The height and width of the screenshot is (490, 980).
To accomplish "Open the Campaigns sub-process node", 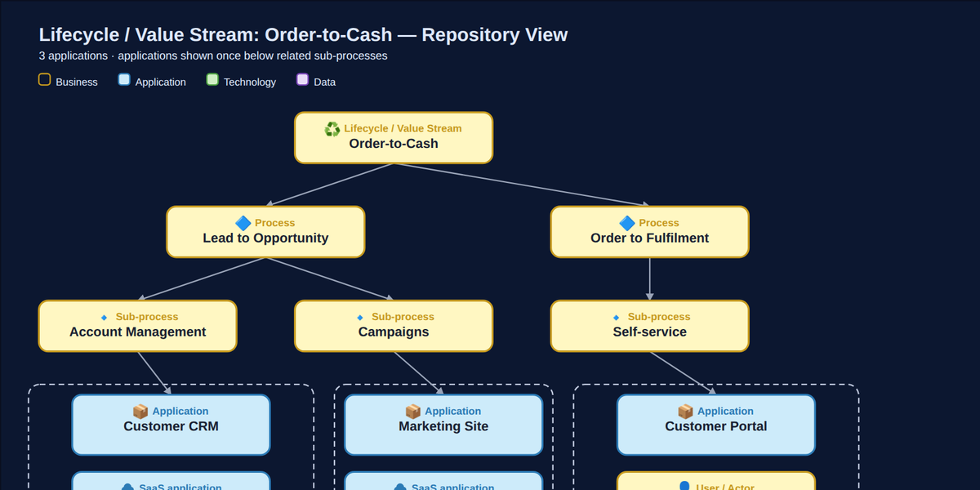I will pyautogui.click(x=394, y=326).
